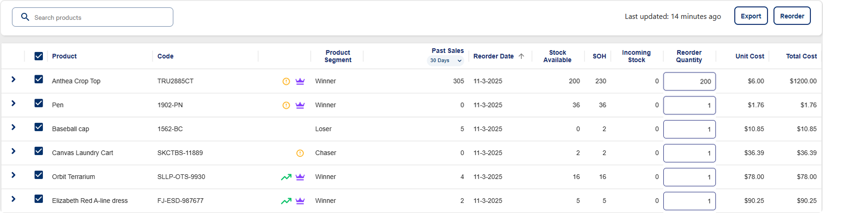Click warning icon in Canvas Laundry Cart row

300,153
